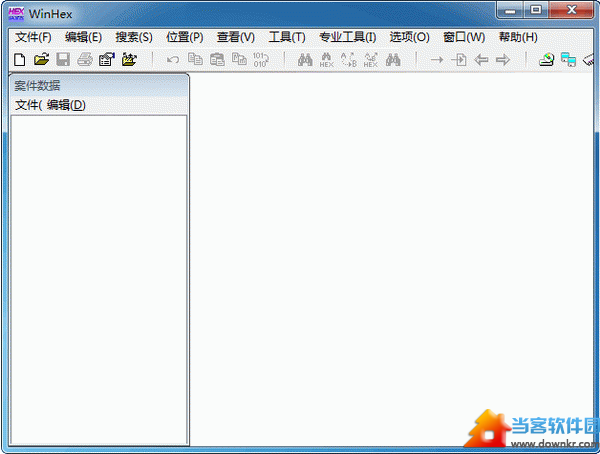Click the Undo arrow icon
Screen dimensions: 600x454
[x=173, y=60]
